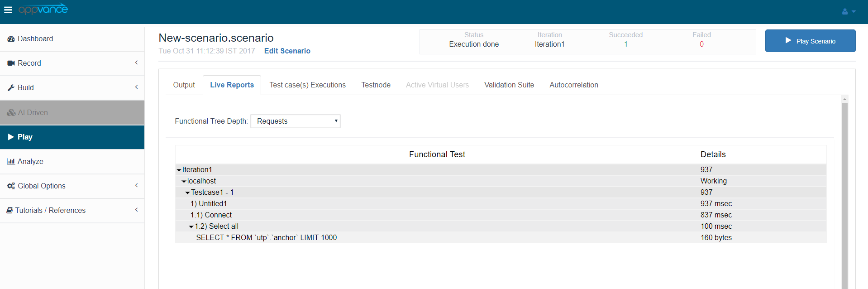Select the 1.1) Connect row

[501, 215]
